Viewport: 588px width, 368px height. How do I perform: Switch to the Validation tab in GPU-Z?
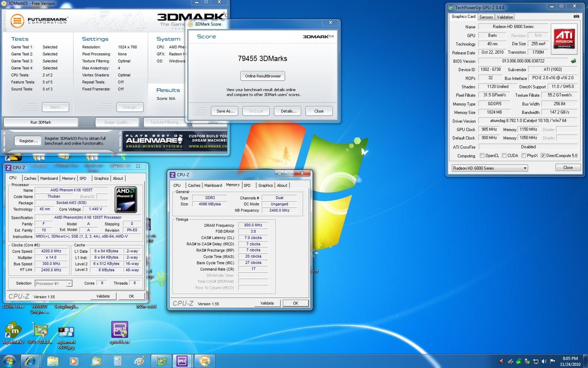(505, 17)
